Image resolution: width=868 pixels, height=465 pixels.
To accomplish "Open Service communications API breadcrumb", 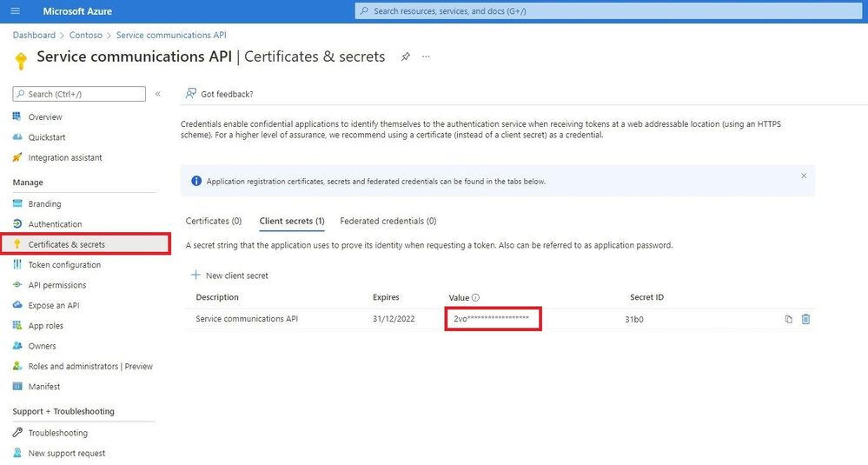I will pyautogui.click(x=171, y=35).
